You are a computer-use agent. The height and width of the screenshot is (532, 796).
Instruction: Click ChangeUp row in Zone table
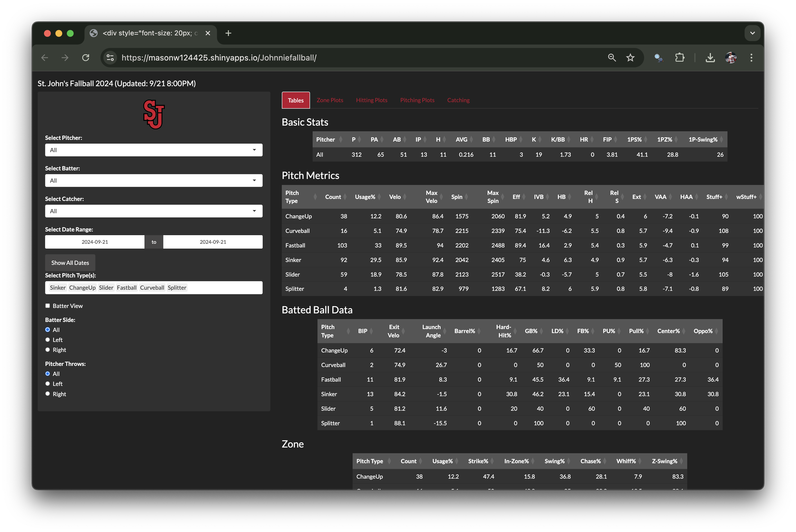click(520, 476)
